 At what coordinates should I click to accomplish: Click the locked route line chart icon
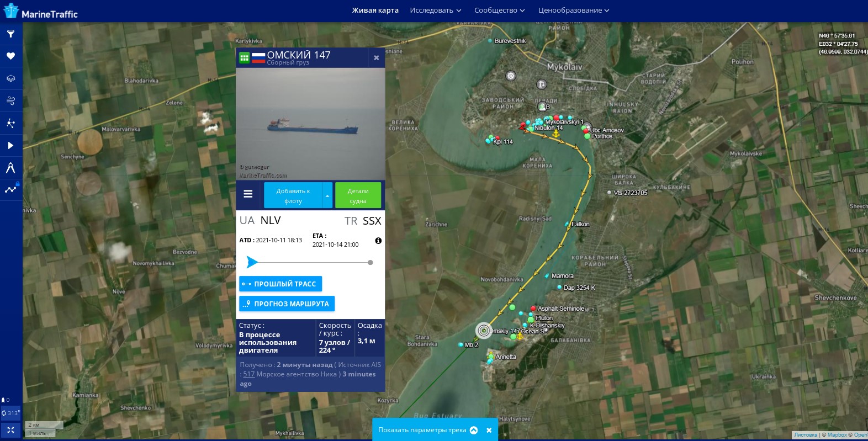pos(10,189)
